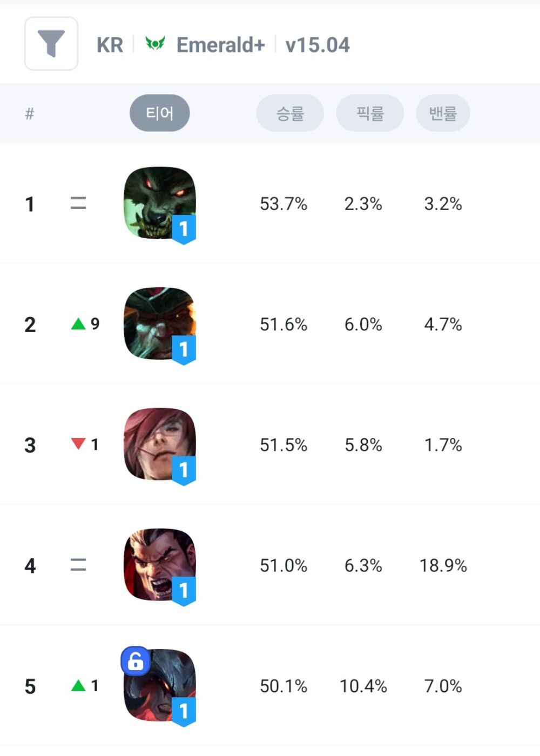
Task: Click the green Emerald rank emblem
Action: pyautogui.click(x=155, y=43)
